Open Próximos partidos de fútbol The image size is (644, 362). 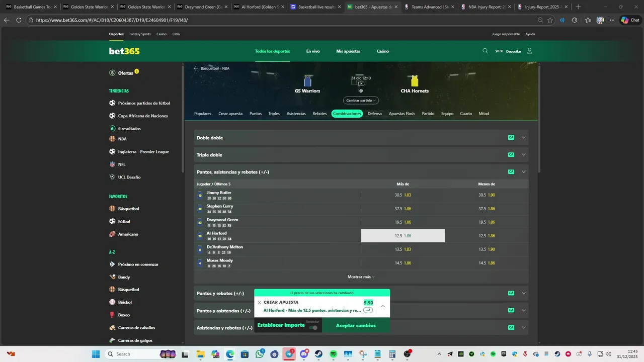(x=139, y=103)
